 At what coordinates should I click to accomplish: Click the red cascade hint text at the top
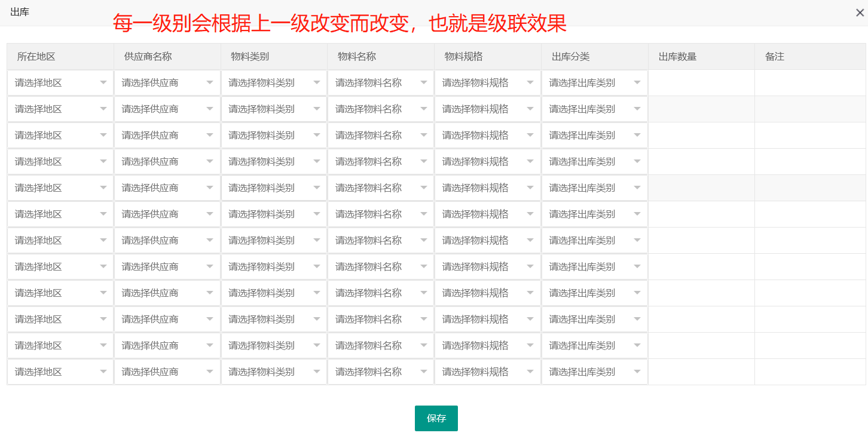338,24
